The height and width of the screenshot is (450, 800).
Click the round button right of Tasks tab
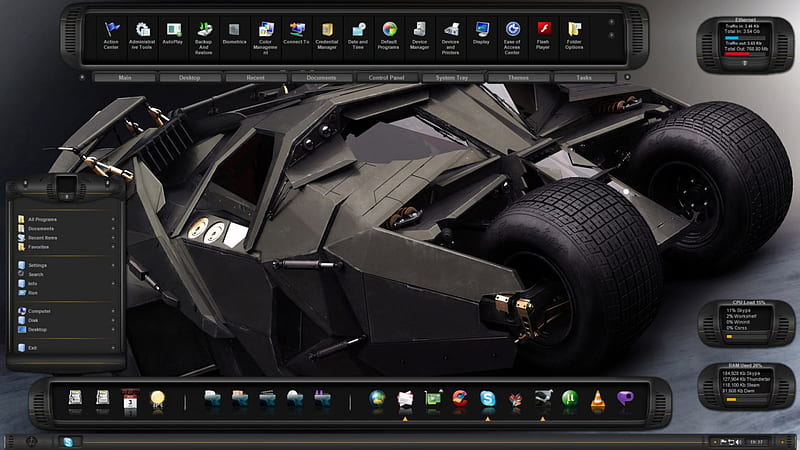tap(627, 78)
